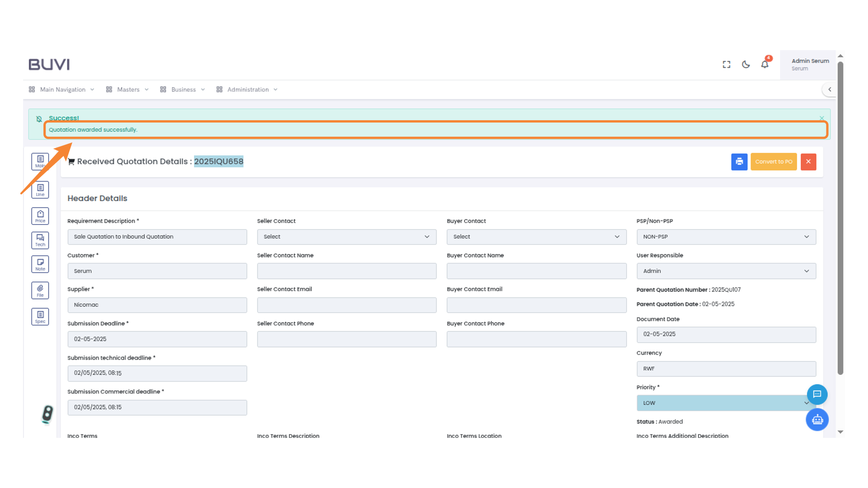This screenshot has height=488, width=868.
Task: Open the Note section sidebar icon
Action: (x=40, y=264)
